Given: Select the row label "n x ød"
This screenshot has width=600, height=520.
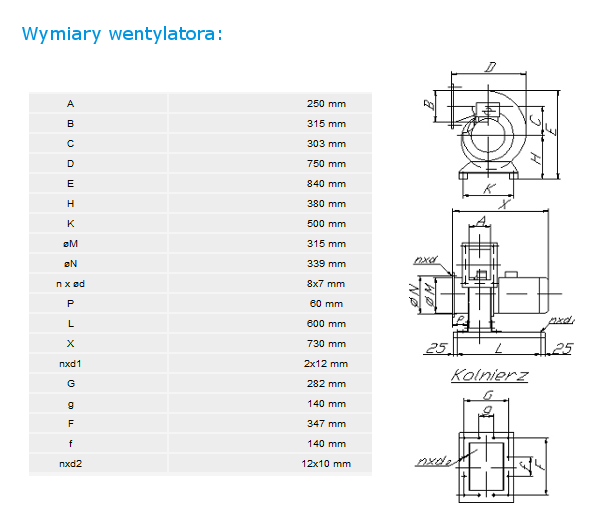Looking at the screenshot, I should click(x=70, y=284).
